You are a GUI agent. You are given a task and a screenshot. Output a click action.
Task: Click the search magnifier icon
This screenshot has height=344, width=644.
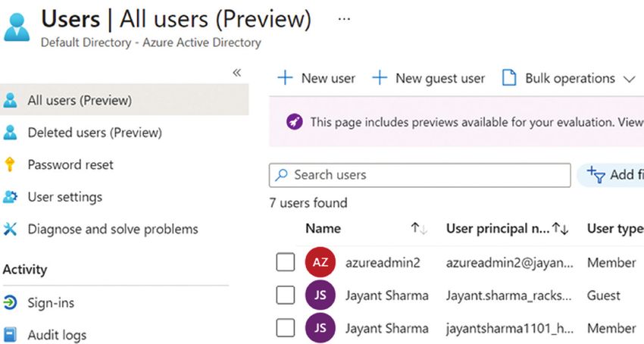pos(281,175)
